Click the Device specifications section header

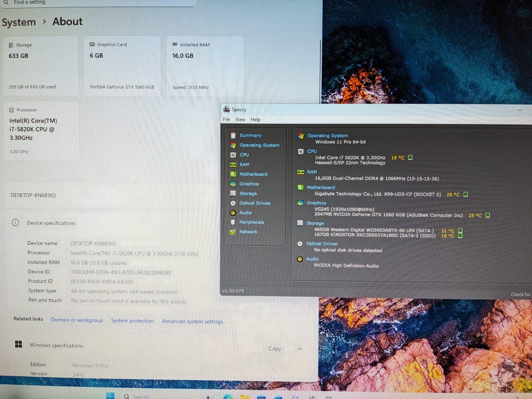click(x=51, y=223)
